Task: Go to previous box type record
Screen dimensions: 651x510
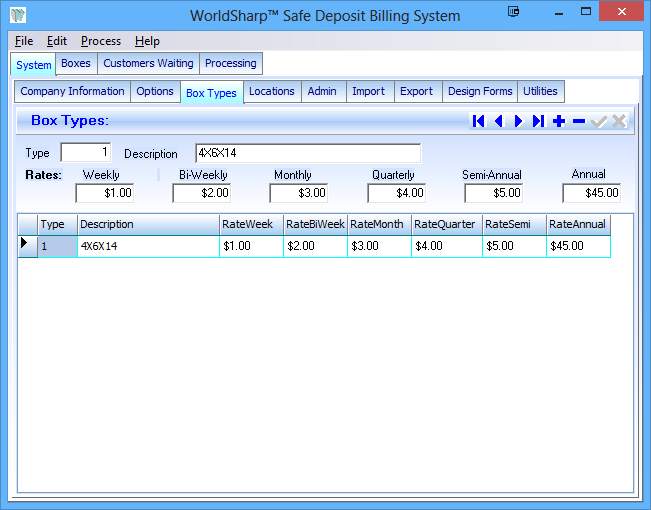Action: point(499,121)
